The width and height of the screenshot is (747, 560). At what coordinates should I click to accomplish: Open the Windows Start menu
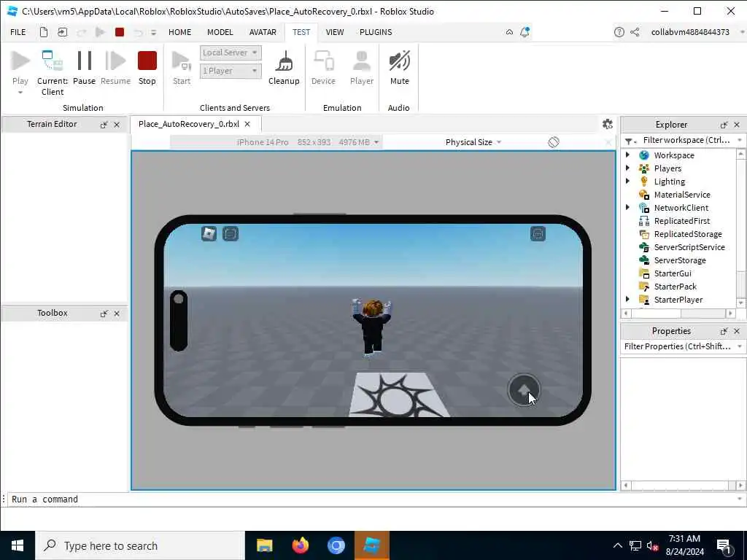[x=18, y=545]
